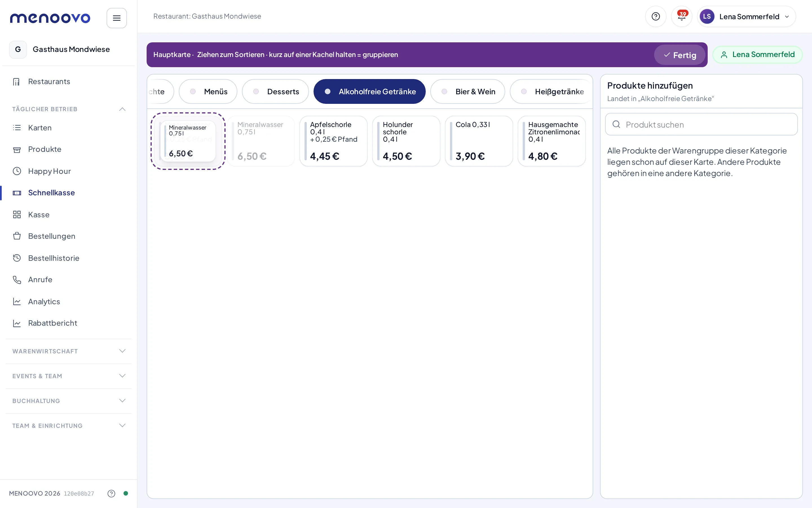Open the hamburger menu toggle
Viewport: 812px width, 508px height.
click(x=116, y=18)
